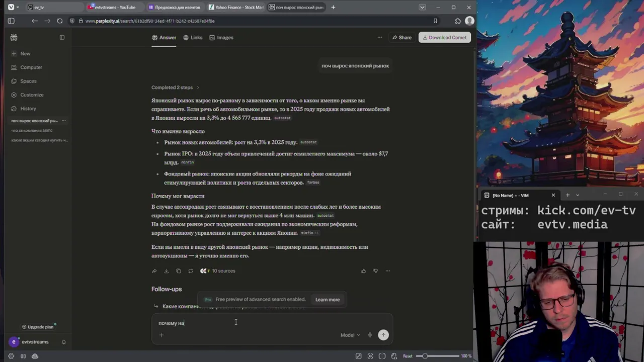Viewport: 644px width, 362px height.
Task: Mark the answer as not helpful
Action: coord(375,271)
